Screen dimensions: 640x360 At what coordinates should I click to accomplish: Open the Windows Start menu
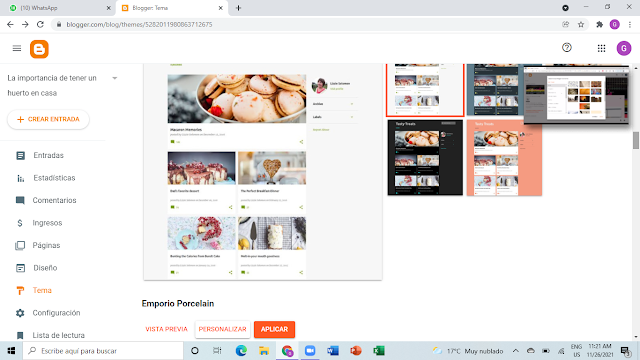11,351
